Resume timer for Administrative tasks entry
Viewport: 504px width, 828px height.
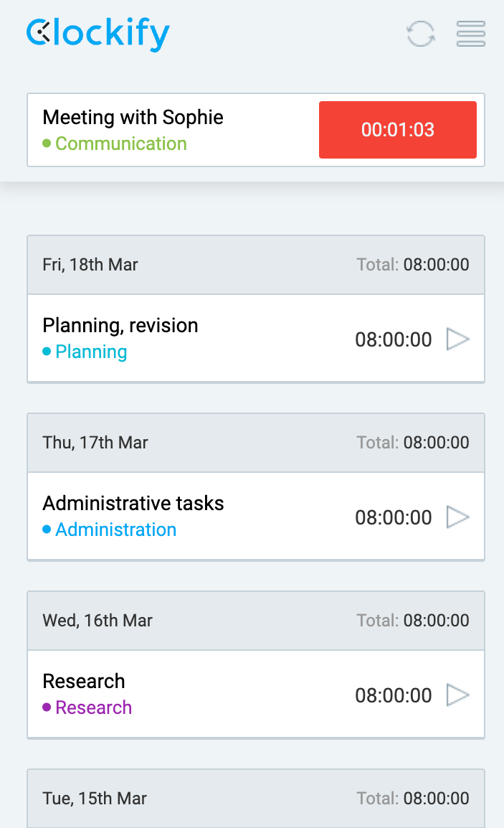pos(458,517)
